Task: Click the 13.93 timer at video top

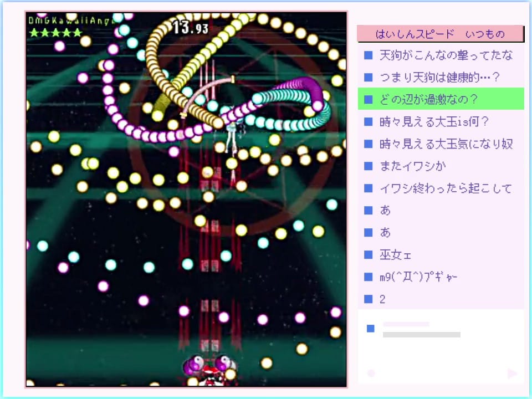Action: point(190,27)
